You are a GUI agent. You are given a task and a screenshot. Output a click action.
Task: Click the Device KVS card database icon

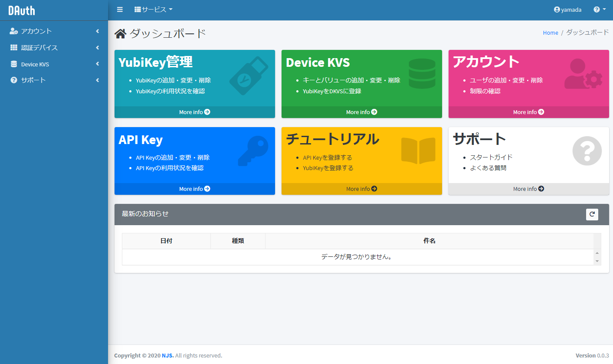point(422,74)
